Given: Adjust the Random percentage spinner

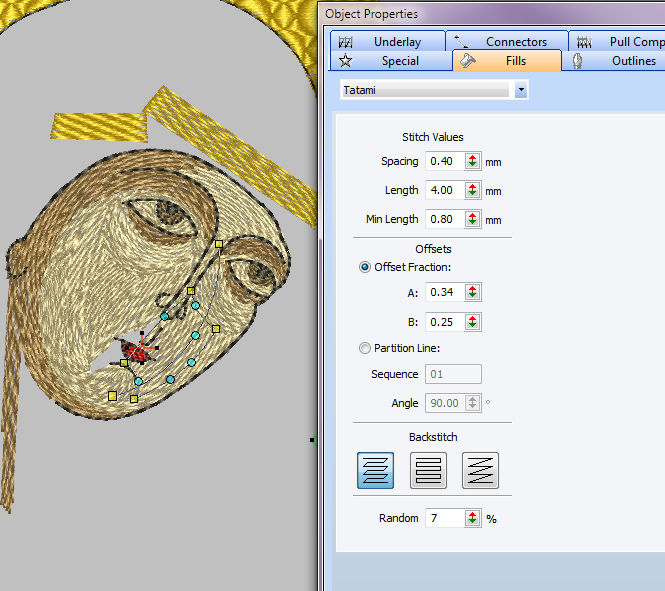Looking at the screenshot, I should [x=472, y=518].
